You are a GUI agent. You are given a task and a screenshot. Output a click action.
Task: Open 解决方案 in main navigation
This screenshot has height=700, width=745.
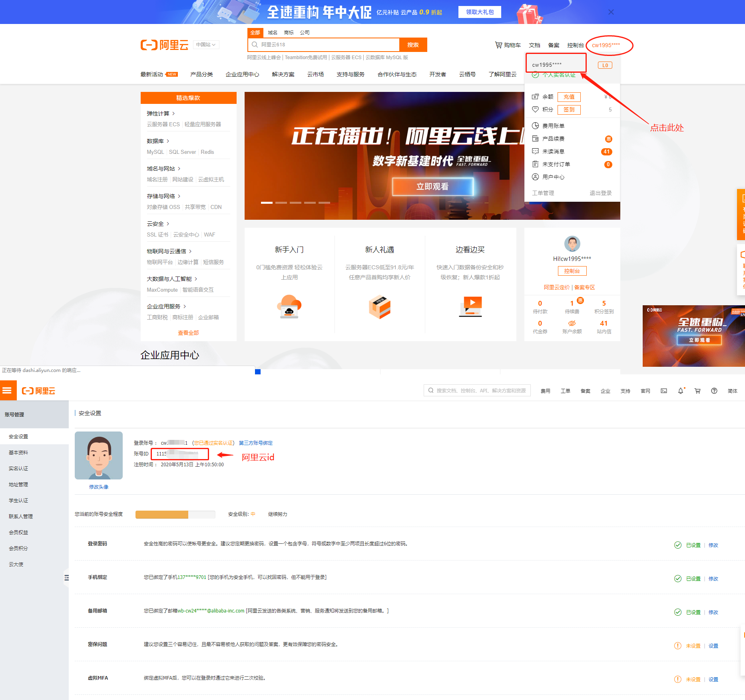click(x=283, y=74)
